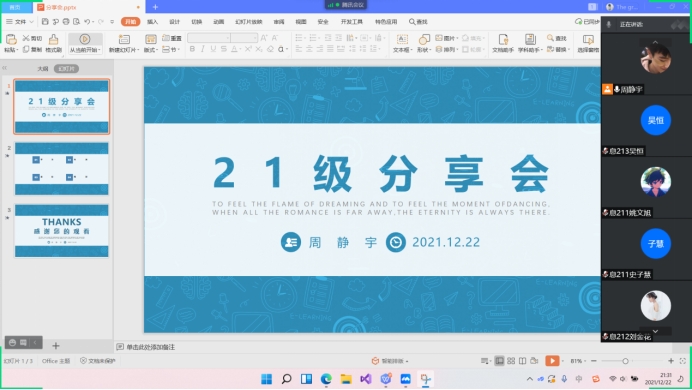Click the save document icon
This screenshot has height=390, width=692.
click(45, 21)
